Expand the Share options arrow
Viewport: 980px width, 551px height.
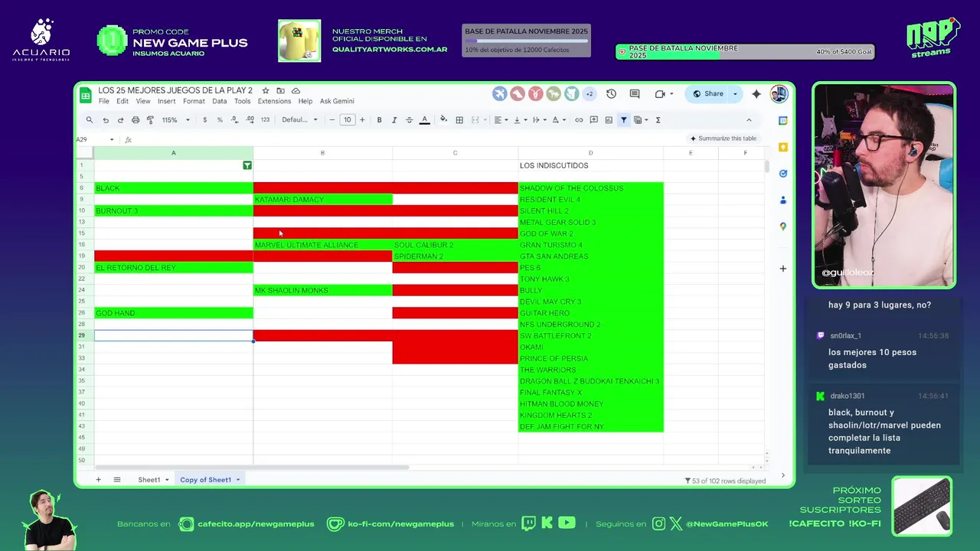(735, 94)
